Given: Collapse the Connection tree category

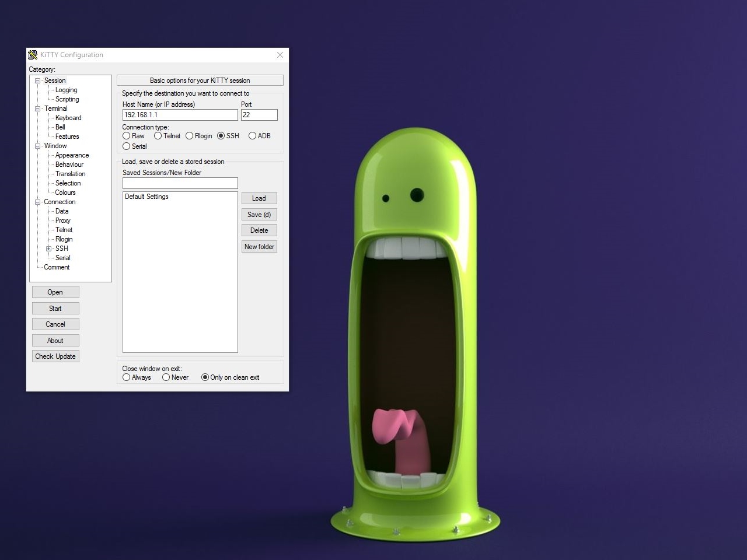Looking at the screenshot, I should [x=38, y=202].
